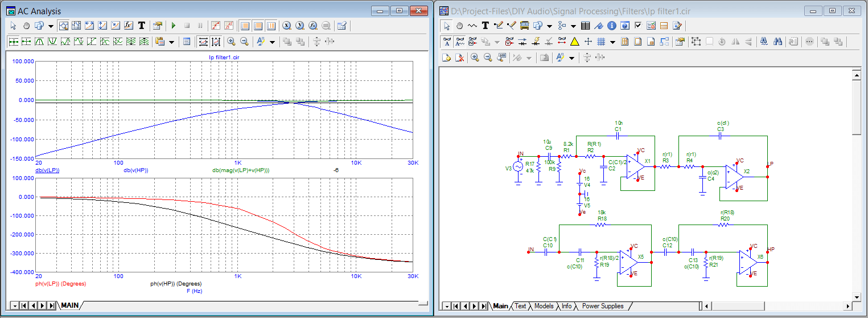This screenshot has height=318, width=868.
Task: Select the pan hand tool in the AC Analysis window
Action: [x=26, y=26]
